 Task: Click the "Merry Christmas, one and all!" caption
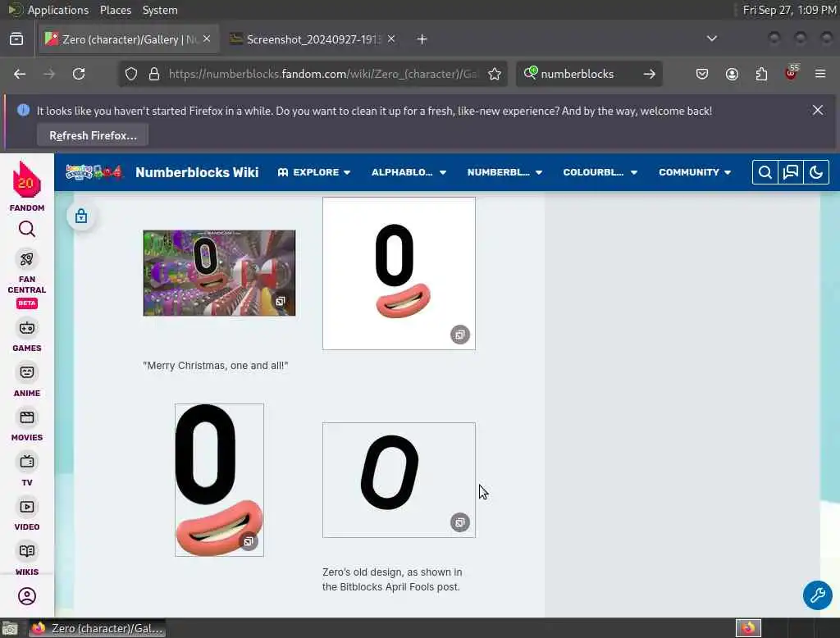[x=216, y=366]
